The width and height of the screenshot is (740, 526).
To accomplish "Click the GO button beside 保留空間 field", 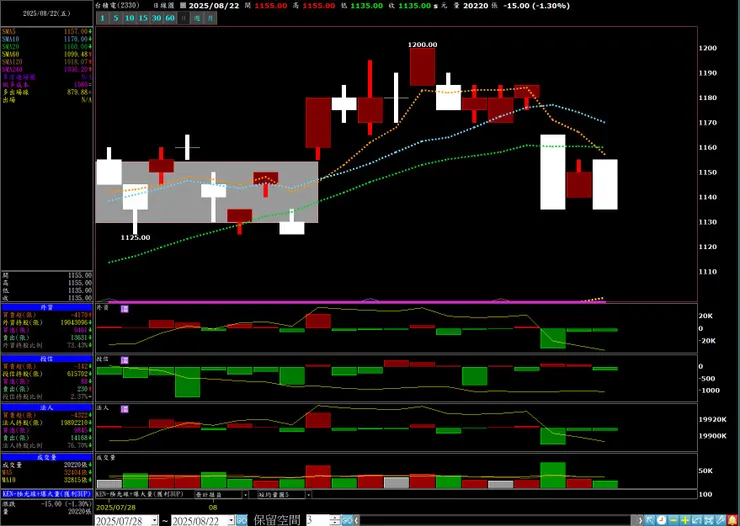I will (x=347, y=520).
